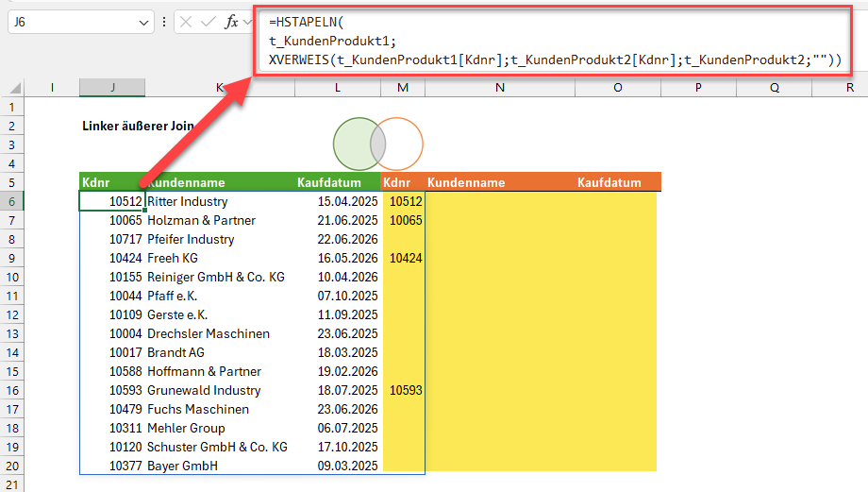This screenshot has height=492, width=868.
Task: Select row 6 header
Action: coord(12,202)
